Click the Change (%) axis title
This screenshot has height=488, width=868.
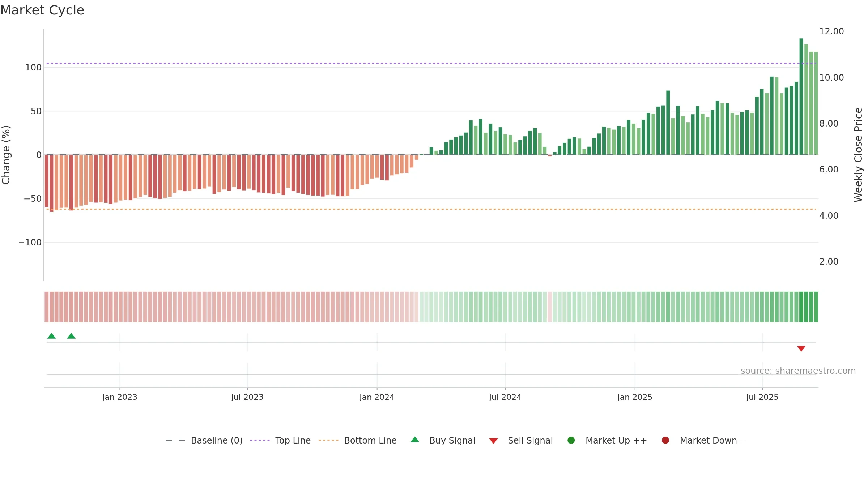click(x=6, y=155)
